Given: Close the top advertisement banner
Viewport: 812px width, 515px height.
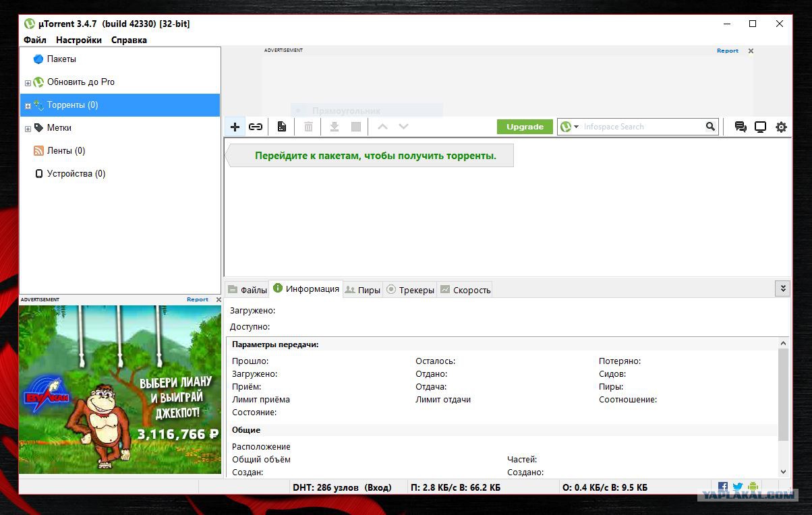Looking at the screenshot, I should pos(751,51).
